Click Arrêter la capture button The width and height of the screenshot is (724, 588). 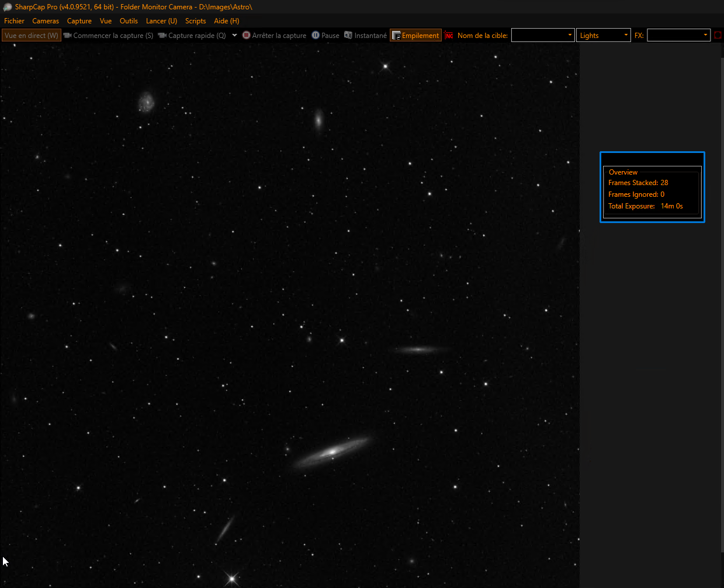tap(275, 36)
